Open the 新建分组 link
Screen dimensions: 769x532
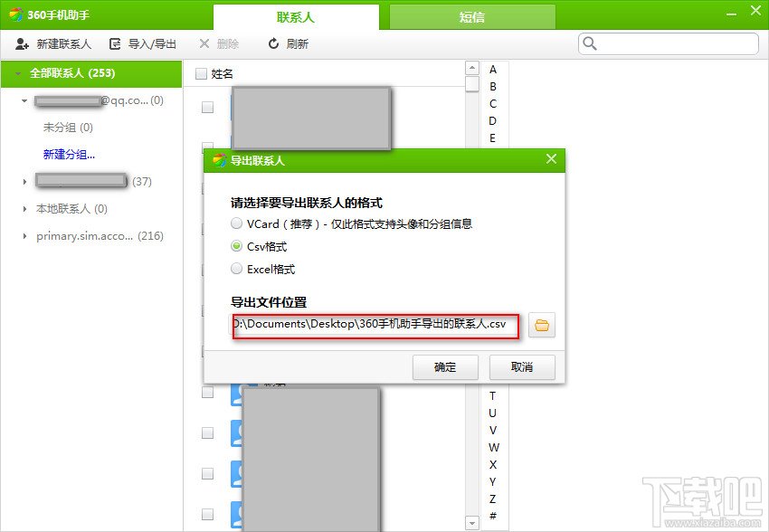pyautogui.click(x=68, y=154)
